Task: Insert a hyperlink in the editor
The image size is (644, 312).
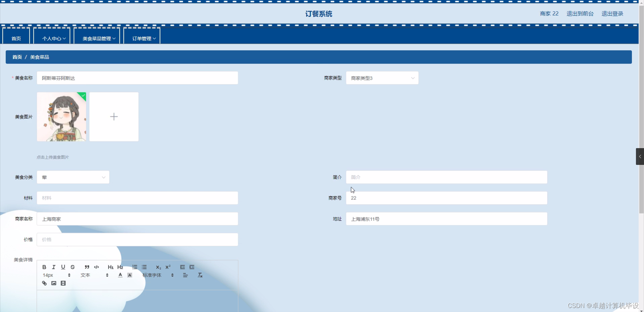Action: (44, 283)
